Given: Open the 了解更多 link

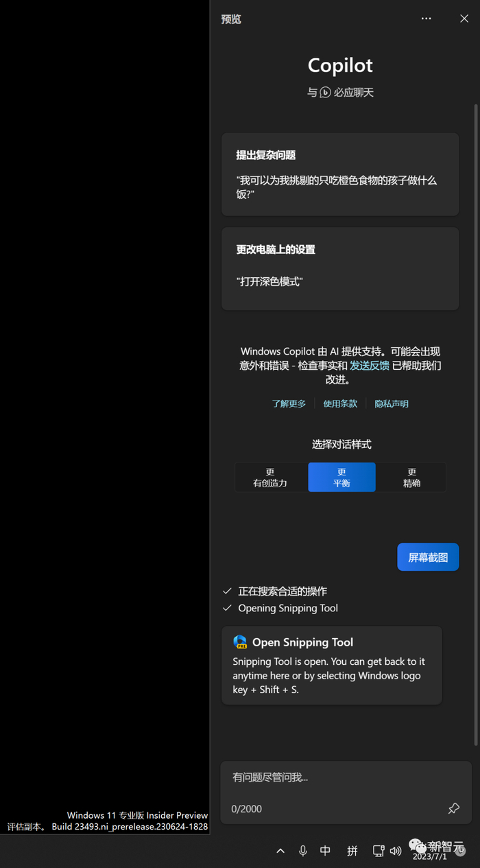Looking at the screenshot, I should 289,403.
